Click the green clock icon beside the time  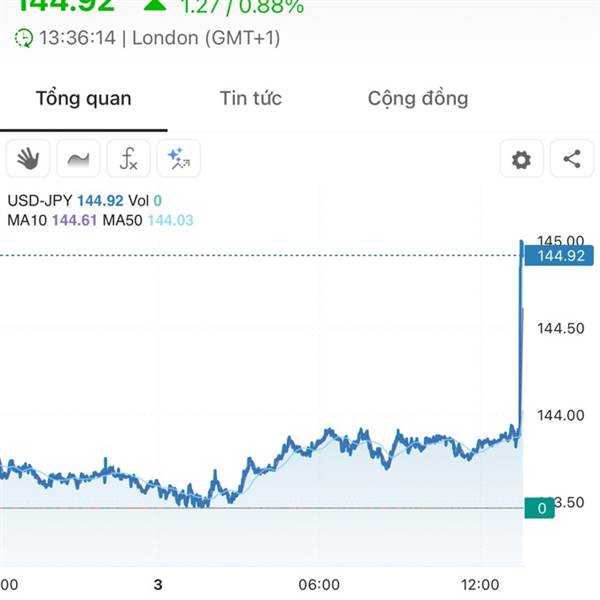(24, 38)
